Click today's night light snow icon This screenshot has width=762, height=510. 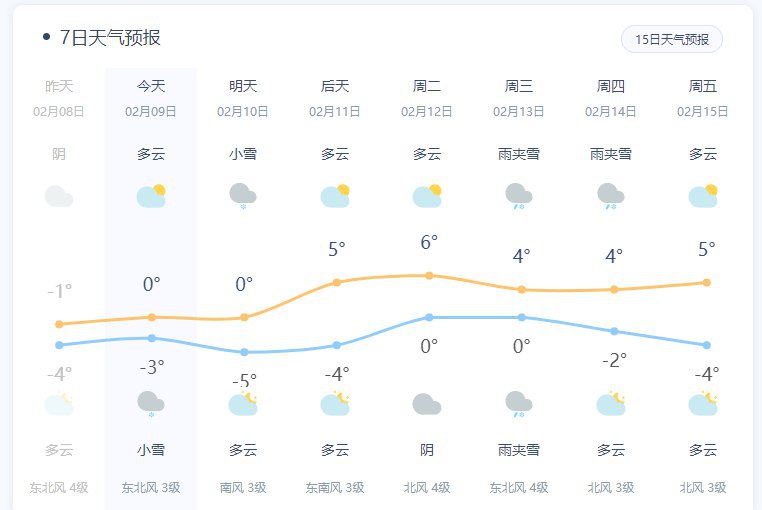[x=151, y=404]
